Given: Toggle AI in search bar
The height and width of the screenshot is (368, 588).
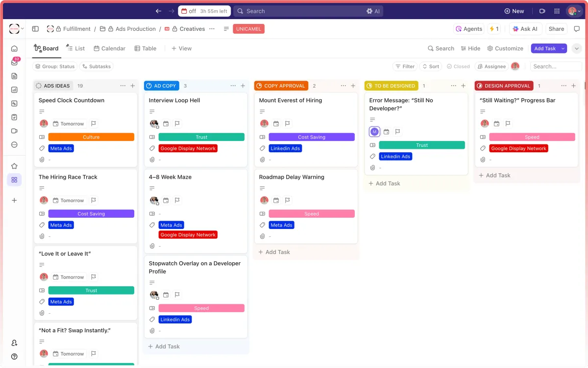Looking at the screenshot, I should 373,11.
